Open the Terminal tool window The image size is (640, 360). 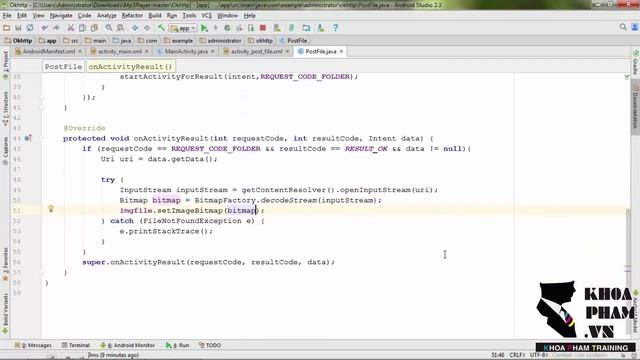(x=76, y=345)
